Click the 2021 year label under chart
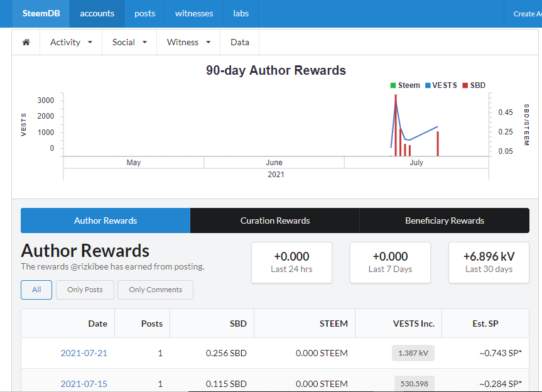542x392 pixels. pyautogui.click(x=276, y=174)
